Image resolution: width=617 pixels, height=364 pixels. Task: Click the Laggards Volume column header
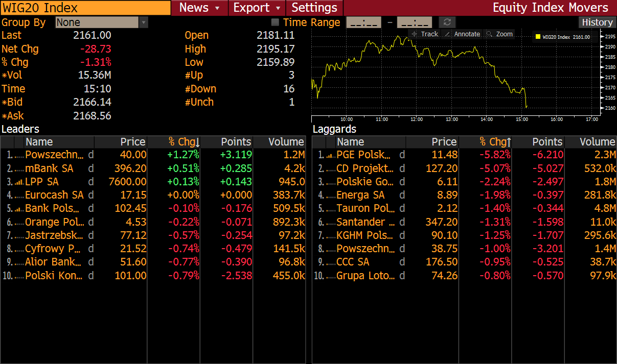[590, 142]
